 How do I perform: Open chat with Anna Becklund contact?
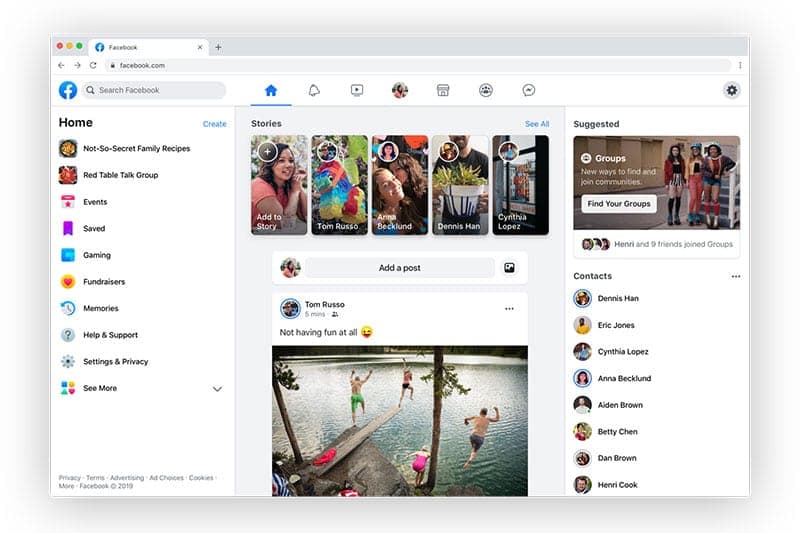coord(612,378)
